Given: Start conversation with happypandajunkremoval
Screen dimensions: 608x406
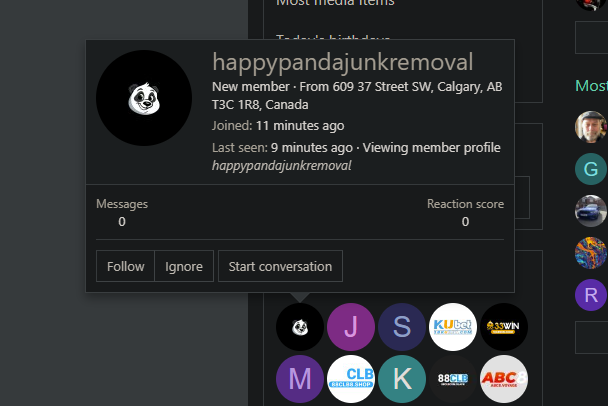Looking at the screenshot, I should [x=280, y=266].
